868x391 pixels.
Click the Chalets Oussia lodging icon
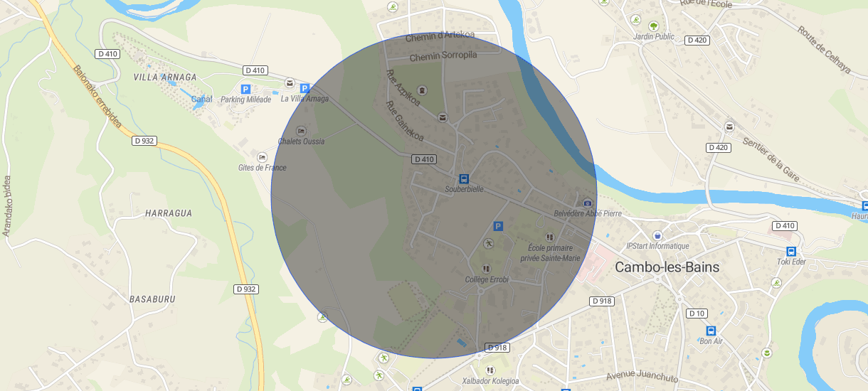pyautogui.click(x=301, y=131)
